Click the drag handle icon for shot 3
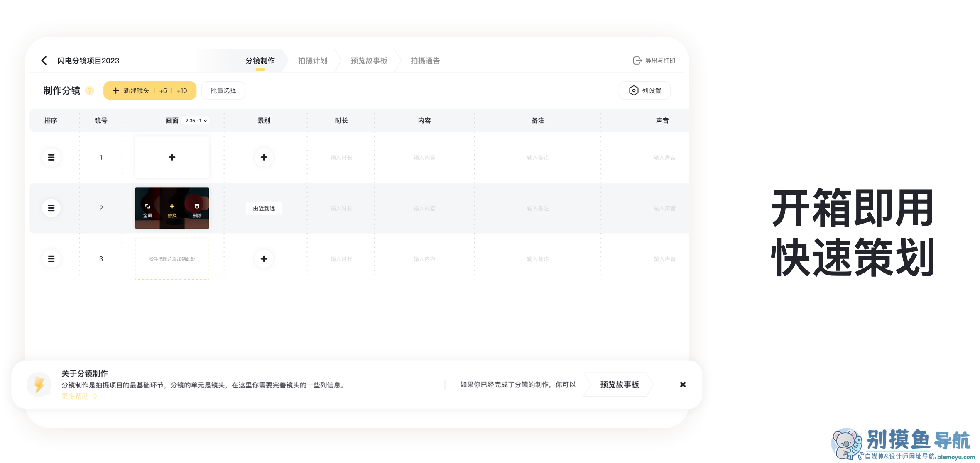Screen dimensions: 980x463 pos(51,258)
